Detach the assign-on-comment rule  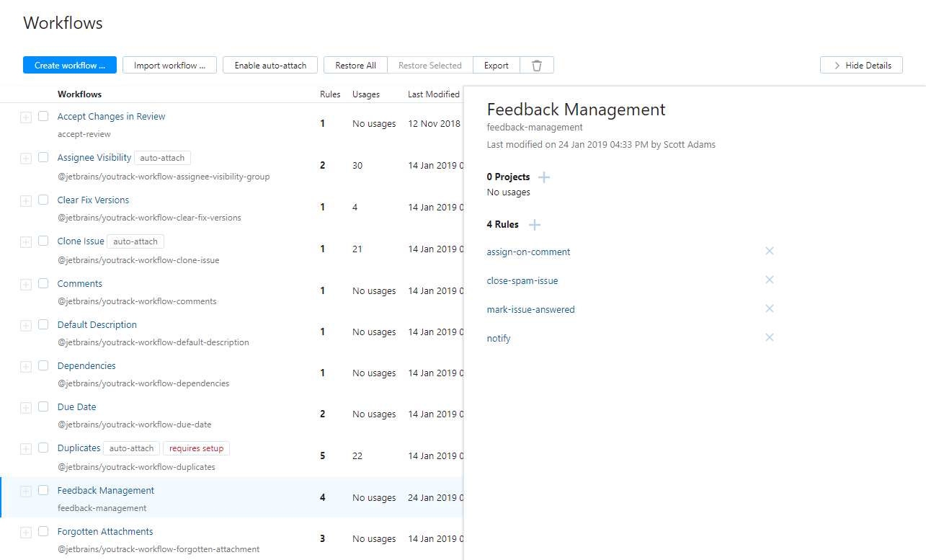[x=769, y=251]
